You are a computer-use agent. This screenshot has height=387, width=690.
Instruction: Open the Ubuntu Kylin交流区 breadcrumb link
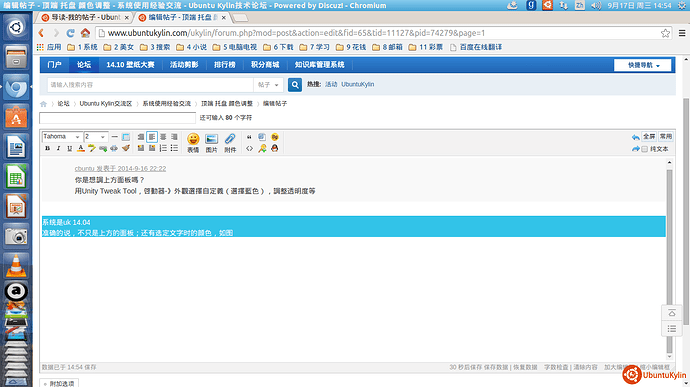(x=106, y=103)
